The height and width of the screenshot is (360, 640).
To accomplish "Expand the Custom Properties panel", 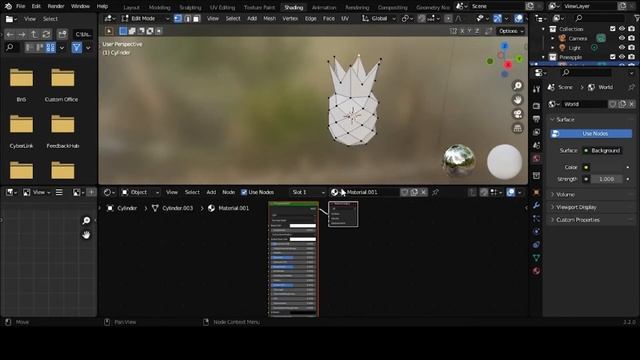I will [x=578, y=220].
